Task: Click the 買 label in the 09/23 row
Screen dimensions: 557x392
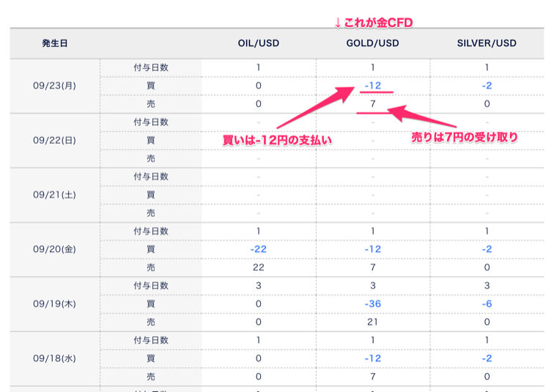Action: 151,86
